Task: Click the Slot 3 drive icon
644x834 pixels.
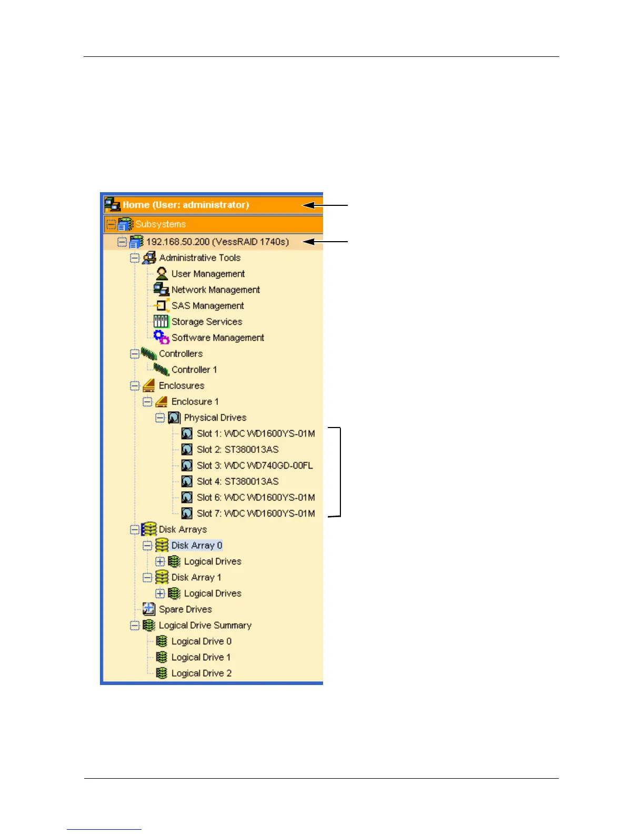Action: (187, 466)
